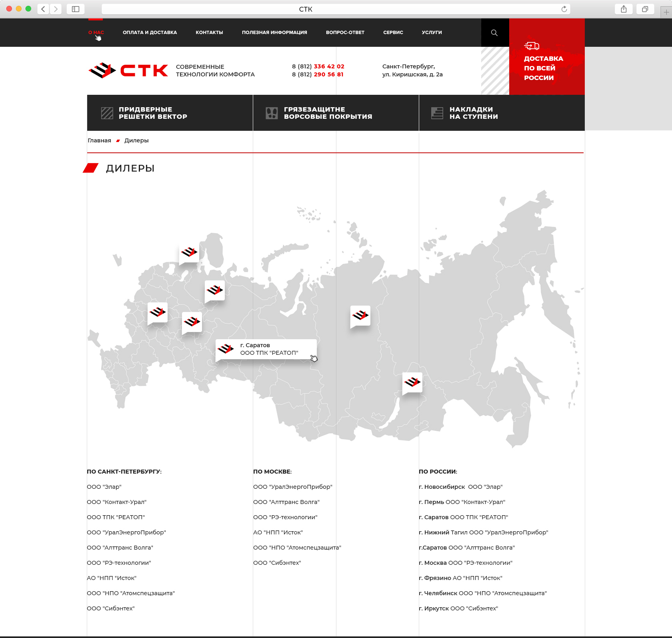The width and height of the screenshot is (672, 638).
Task: Click the Safari address bar showing СТК
Action: click(336, 9)
